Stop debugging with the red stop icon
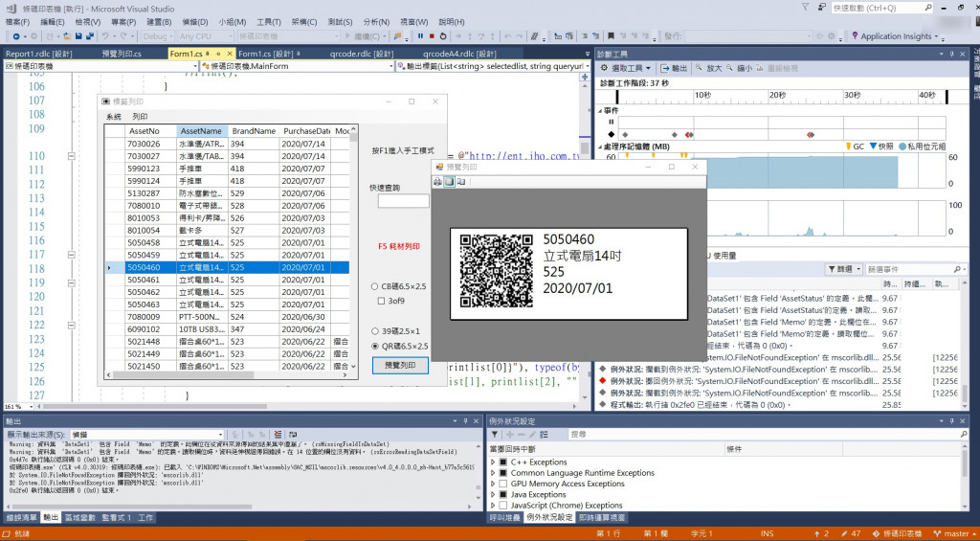 pyautogui.click(x=432, y=36)
